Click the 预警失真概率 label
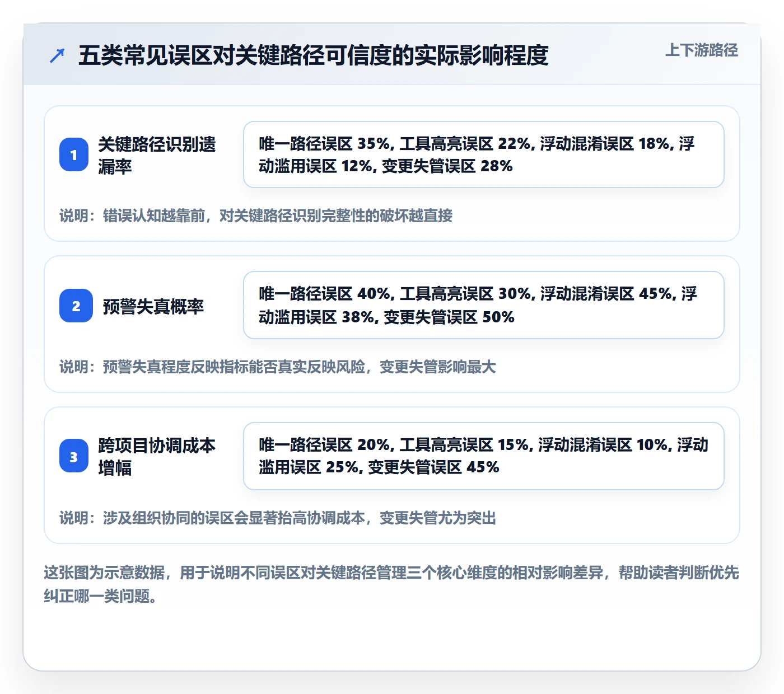The width and height of the screenshot is (784, 694). coord(153,307)
